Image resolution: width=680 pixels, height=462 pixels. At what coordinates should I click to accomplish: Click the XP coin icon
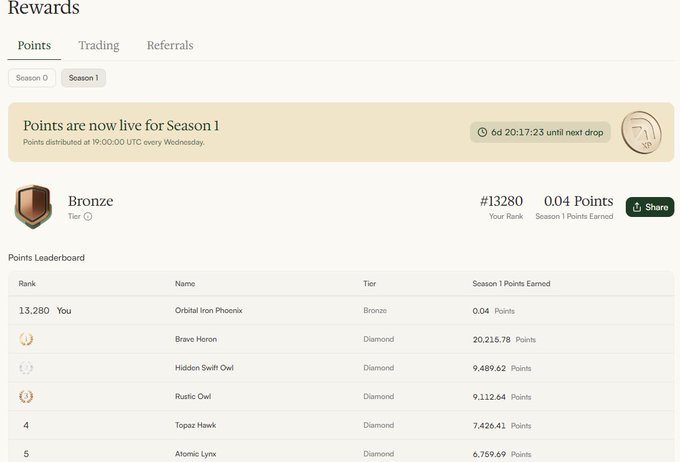point(641,132)
